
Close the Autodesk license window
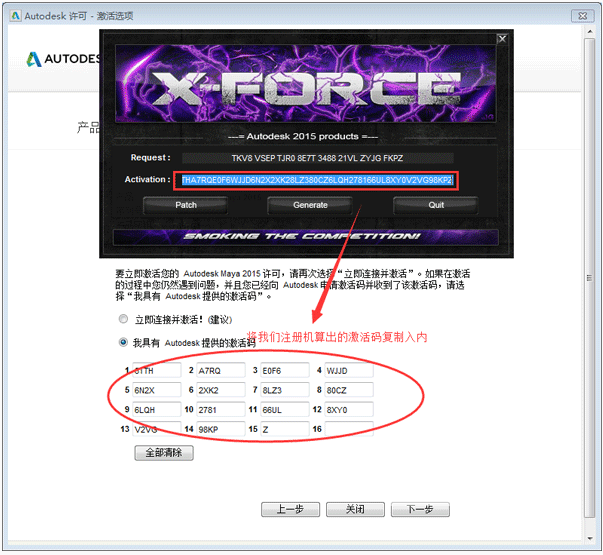tap(583, 16)
